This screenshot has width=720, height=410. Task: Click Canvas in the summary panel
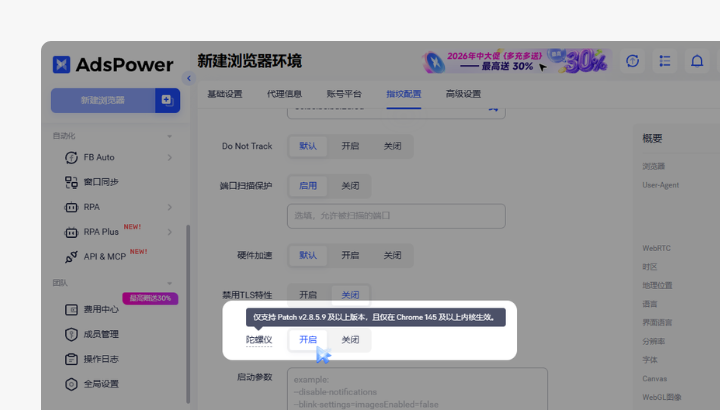pyautogui.click(x=654, y=379)
